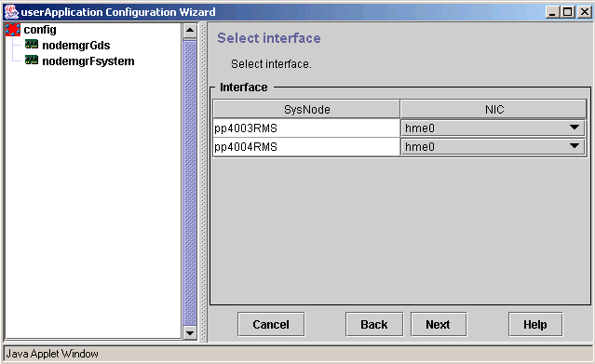
Task: Proceed with the Next button
Action: click(439, 325)
